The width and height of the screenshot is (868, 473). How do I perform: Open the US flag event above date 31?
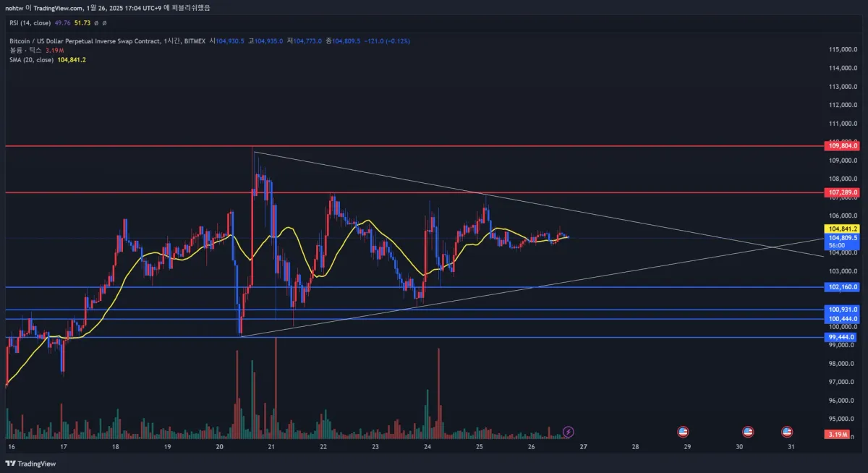pyautogui.click(x=787, y=432)
